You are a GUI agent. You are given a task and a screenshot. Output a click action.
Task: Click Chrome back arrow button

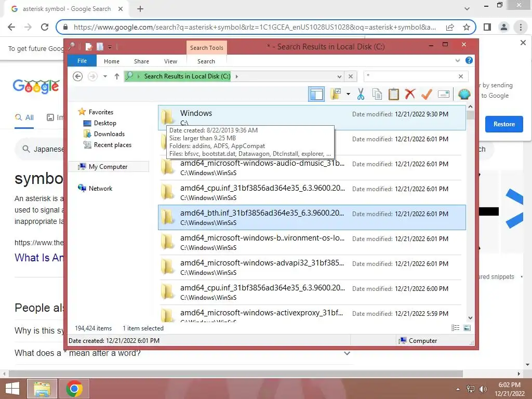pos(11,27)
